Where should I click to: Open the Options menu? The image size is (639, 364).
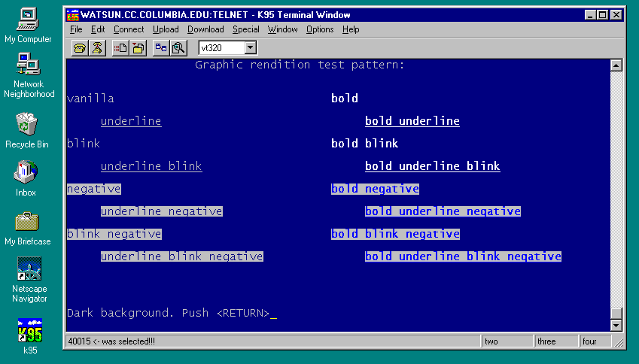(x=320, y=29)
